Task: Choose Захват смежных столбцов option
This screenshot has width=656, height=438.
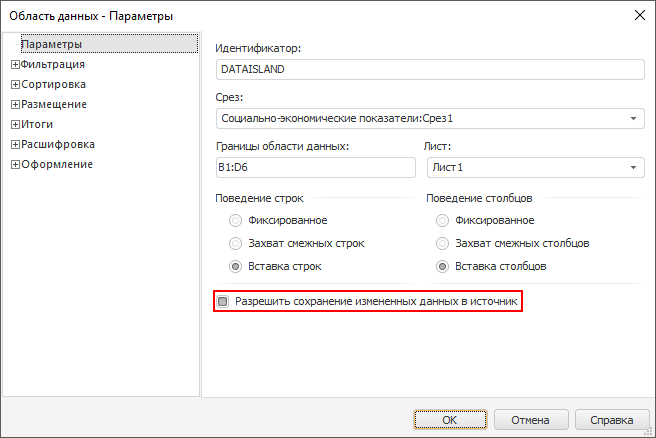Action: tap(444, 243)
